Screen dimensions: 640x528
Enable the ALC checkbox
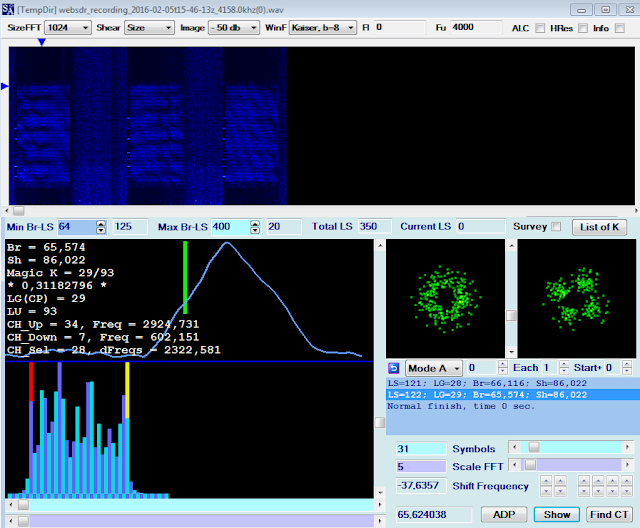(540, 28)
